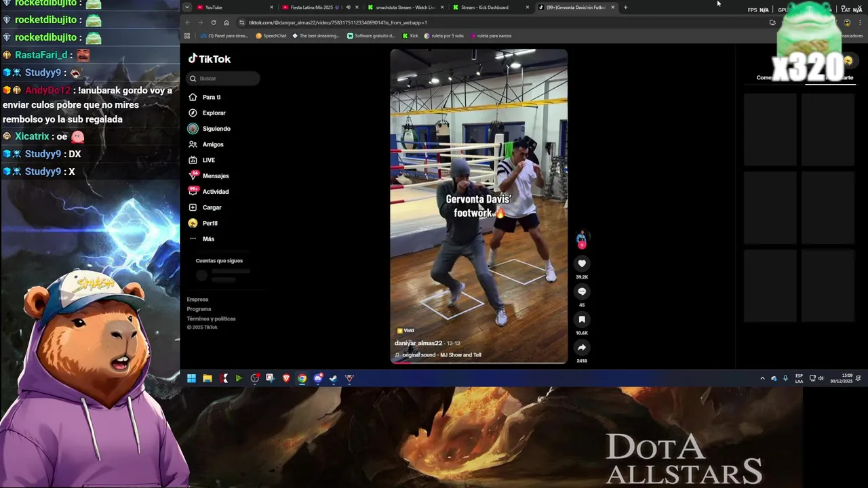Click the Vivid effect tag

point(406,331)
